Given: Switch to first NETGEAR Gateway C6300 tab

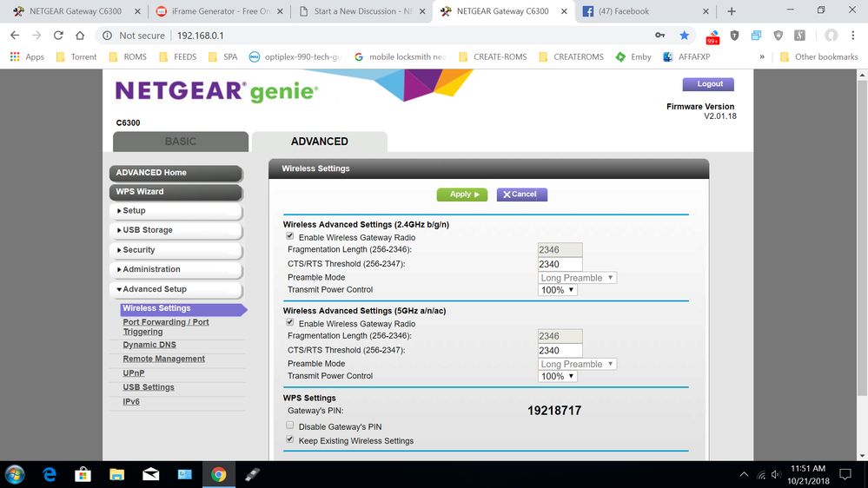Looking at the screenshot, I should (x=76, y=11).
